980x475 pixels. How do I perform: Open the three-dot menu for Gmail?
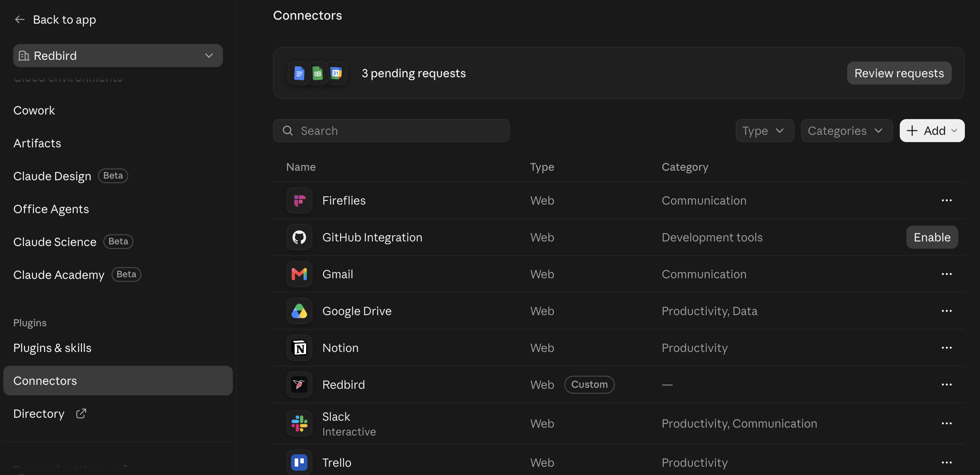(x=946, y=274)
